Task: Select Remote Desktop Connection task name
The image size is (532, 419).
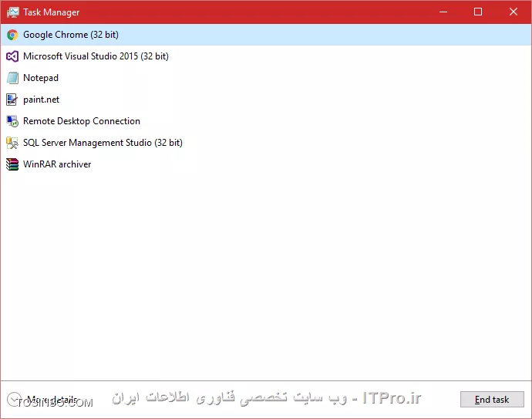Action: tap(82, 121)
